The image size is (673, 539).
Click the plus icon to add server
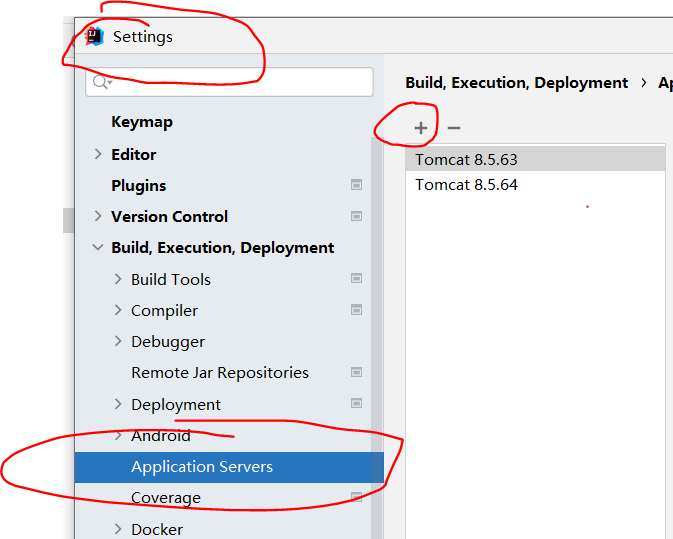click(x=421, y=128)
